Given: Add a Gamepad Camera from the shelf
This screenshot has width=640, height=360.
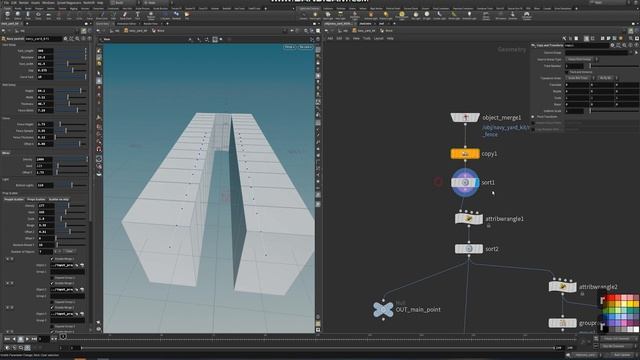Looking at the screenshot, I should [527, 16].
